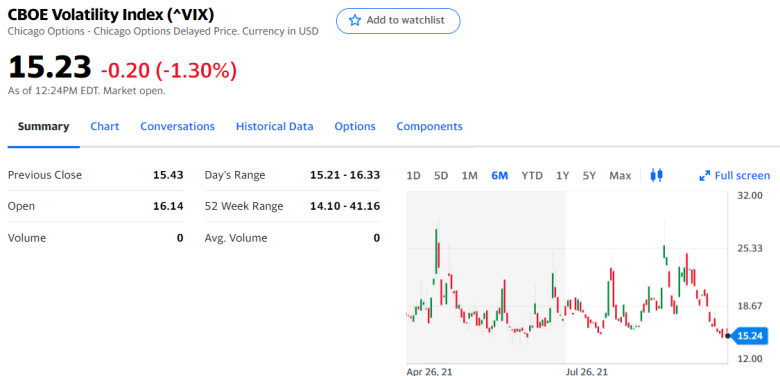
Task: Click the 15.24 price label on chart
Action: pyautogui.click(x=752, y=336)
